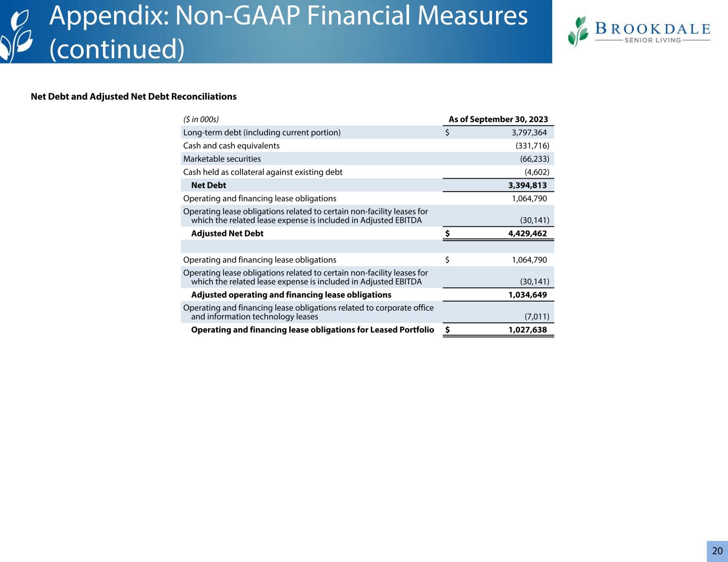Click the Net Debt total 3,394,813
728x562 pixels.
pyautogui.click(x=527, y=185)
